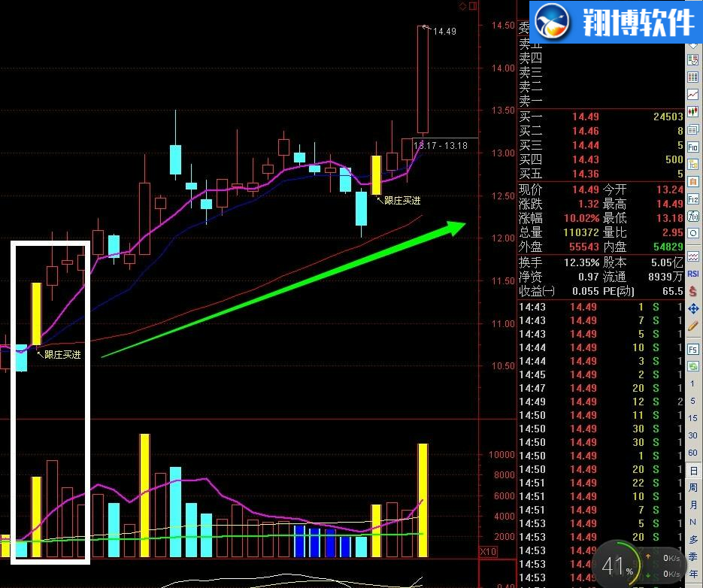Click the latest tall yellow volume bar

[423, 501]
